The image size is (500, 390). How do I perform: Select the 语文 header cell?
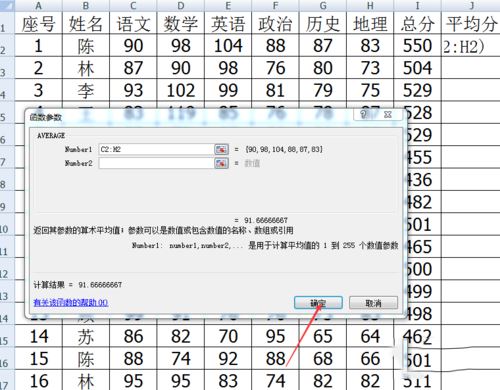[133, 23]
